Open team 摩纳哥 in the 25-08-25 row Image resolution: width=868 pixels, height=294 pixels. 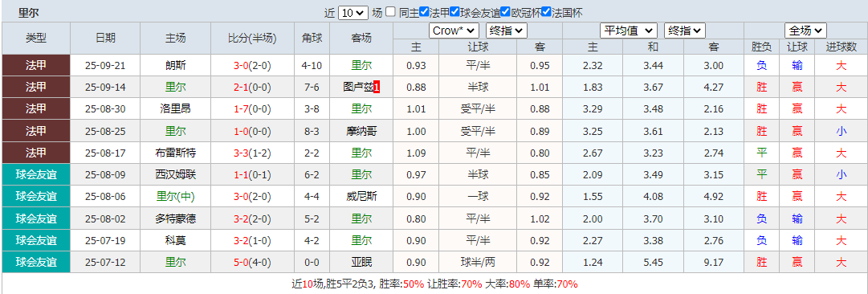click(x=361, y=131)
